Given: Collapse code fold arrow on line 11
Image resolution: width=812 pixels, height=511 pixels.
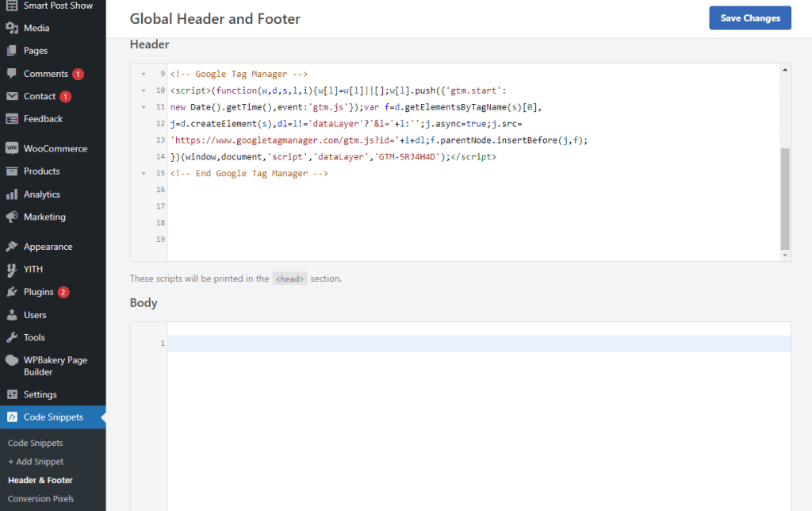Looking at the screenshot, I should tap(144, 107).
